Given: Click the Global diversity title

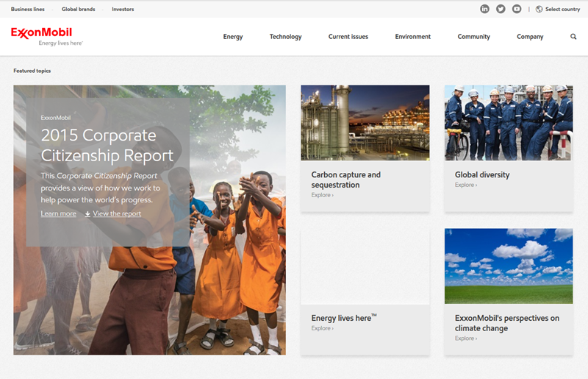Looking at the screenshot, I should pyautogui.click(x=482, y=174).
